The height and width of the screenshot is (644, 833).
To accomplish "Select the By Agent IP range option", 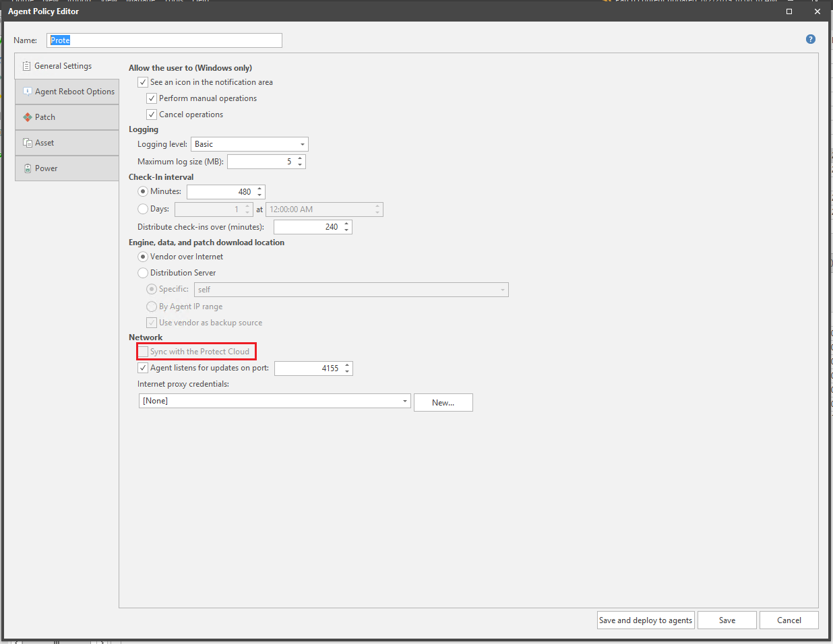I will point(152,306).
